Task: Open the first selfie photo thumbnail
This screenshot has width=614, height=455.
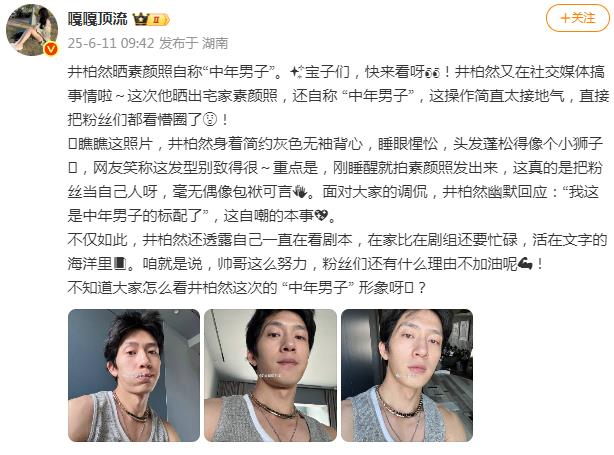Action: [x=134, y=376]
